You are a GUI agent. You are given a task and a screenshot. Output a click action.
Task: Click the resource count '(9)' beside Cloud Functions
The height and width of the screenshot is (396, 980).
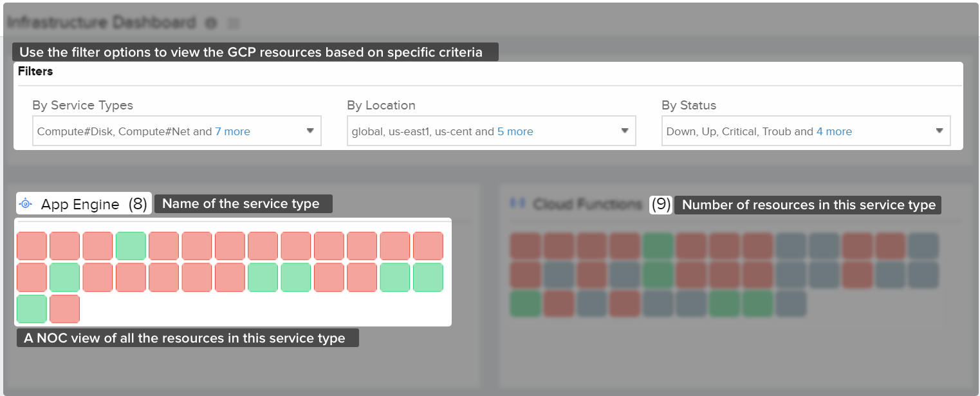[x=661, y=204]
